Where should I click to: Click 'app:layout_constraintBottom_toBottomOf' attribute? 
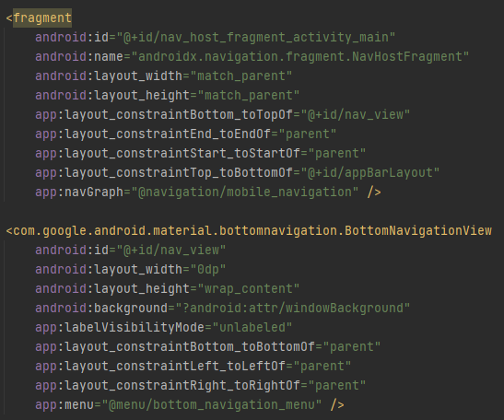(x=175, y=346)
